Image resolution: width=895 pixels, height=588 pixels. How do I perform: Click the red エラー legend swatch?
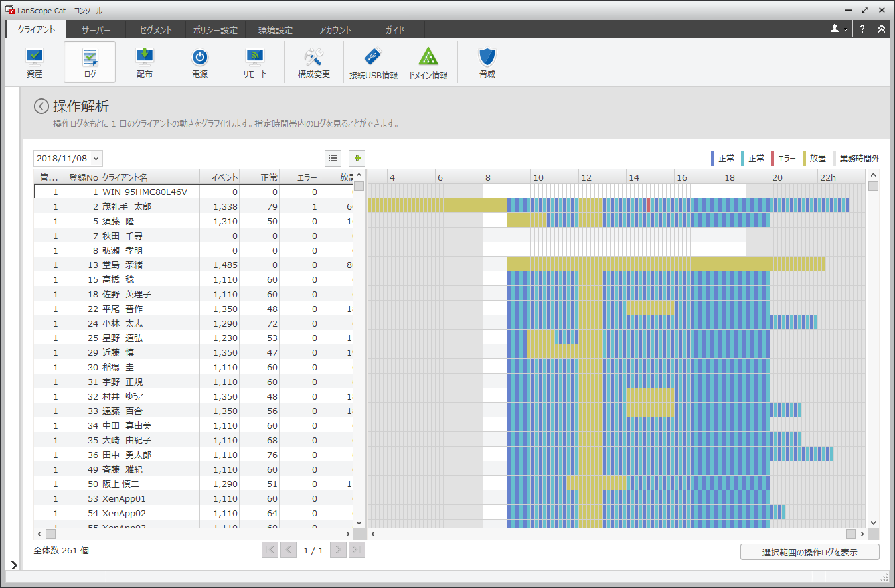(x=773, y=158)
